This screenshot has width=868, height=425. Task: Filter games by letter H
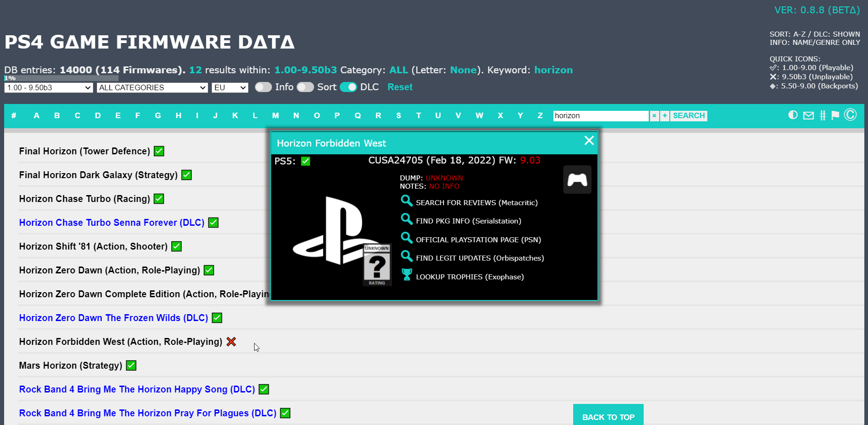(x=179, y=115)
